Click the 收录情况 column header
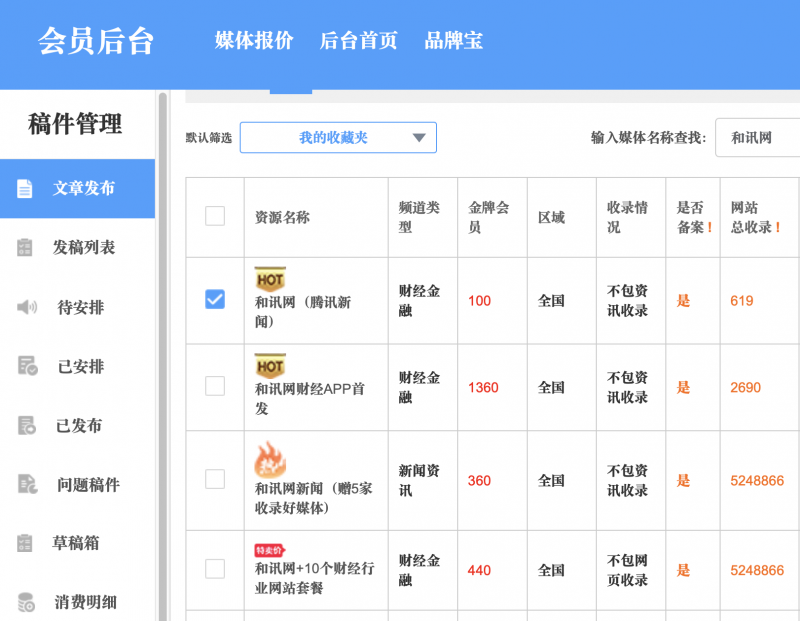Viewport: 800px width, 621px height. click(x=627, y=217)
